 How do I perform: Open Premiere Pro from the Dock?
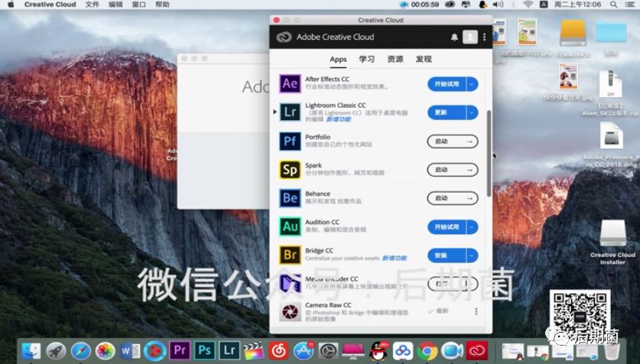(180, 350)
